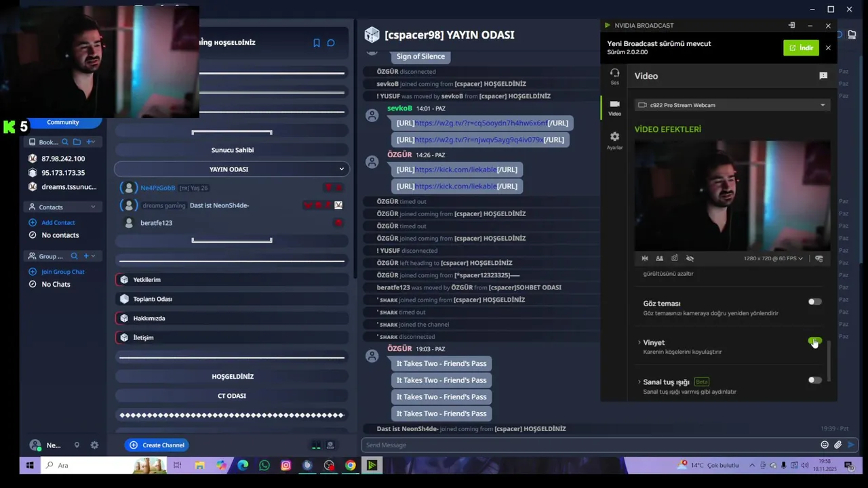Click the mirror preview icon below the camera preview
868x488 pixels.
click(645, 258)
